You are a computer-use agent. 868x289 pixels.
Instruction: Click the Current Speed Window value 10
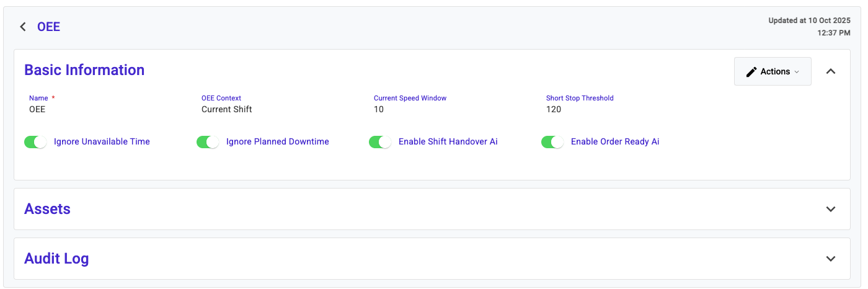(x=379, y=109)
